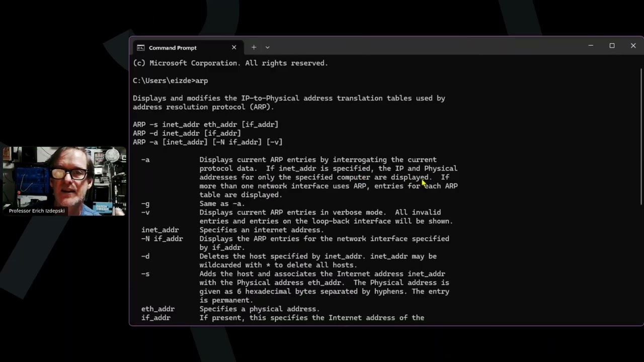The height and width of the screenshot is (362, 644).
Task: Maximize the Command Prompt window
Action: click(612, 46)
